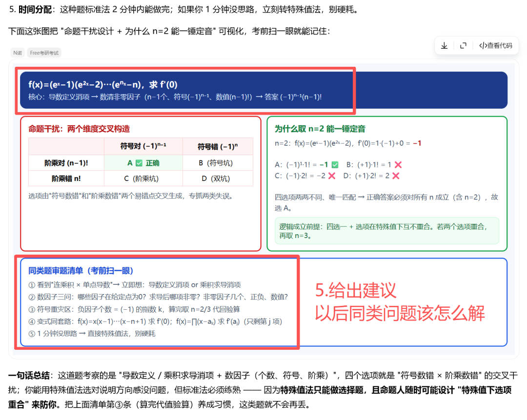Click checklist item ① 看到"连乘积 × 单点导数"
Viewport: 527px width, 420px height.
click(x=135, y=285)
